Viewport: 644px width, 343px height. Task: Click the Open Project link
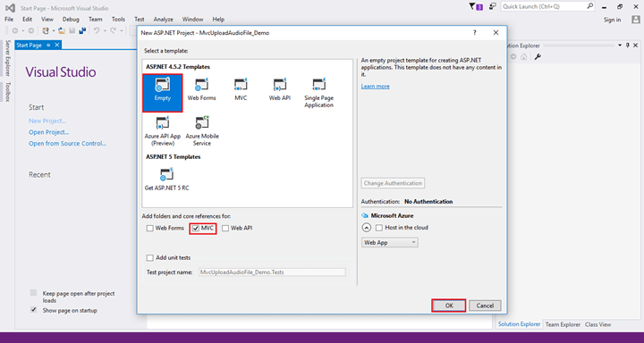[x=49, y=132]
